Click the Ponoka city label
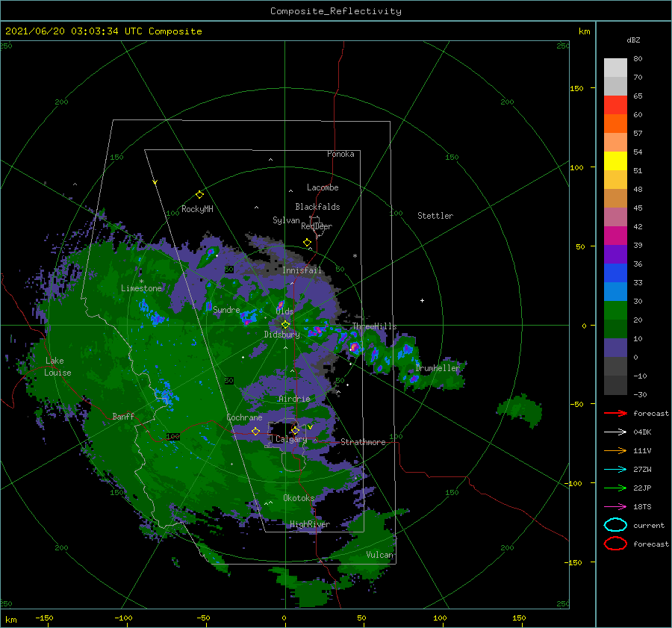Viewport: 672px width, 628px height. [x=340, y=154]
